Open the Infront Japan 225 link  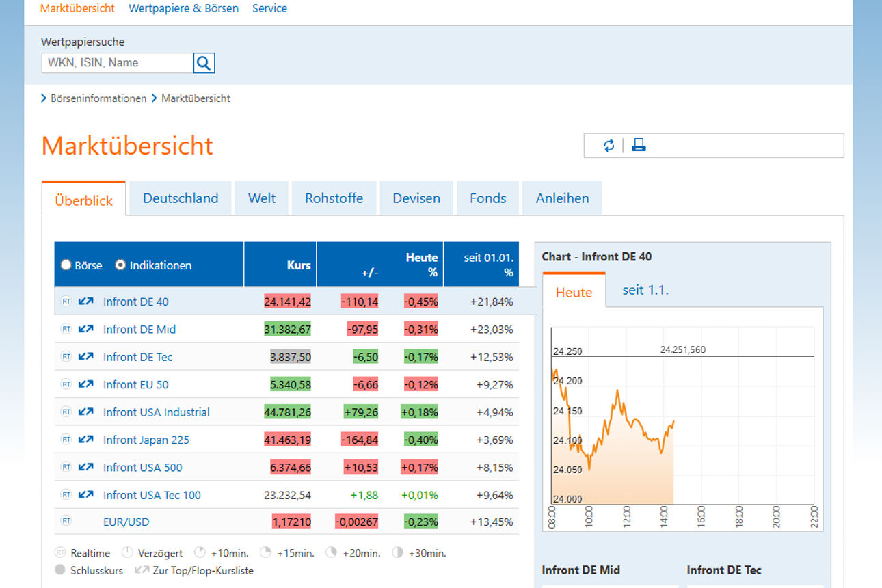tap(146, 440)
